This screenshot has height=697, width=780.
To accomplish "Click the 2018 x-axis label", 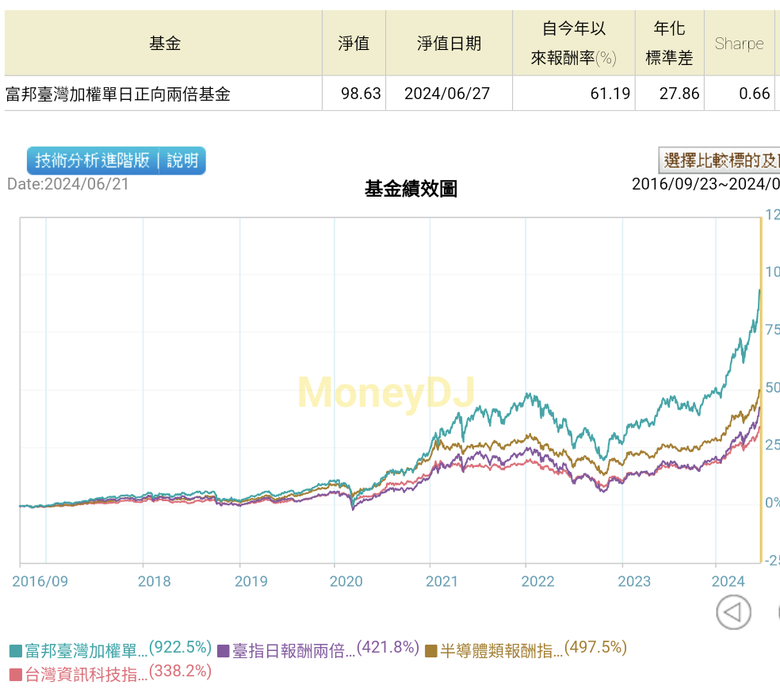I will click(154, 581).
